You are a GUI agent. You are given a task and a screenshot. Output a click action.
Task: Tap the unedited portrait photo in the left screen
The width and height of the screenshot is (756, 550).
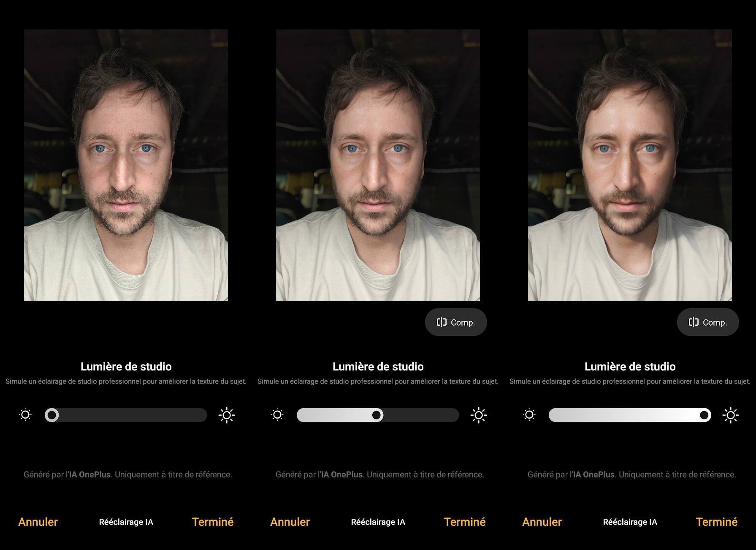tap(126, 165)
